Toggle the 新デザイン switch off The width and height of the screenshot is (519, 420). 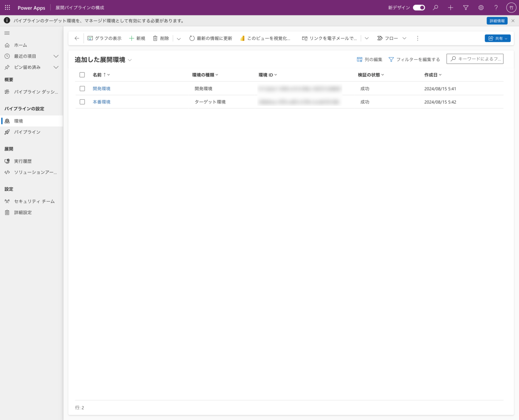pyautogui.click(x=419, y=7)
